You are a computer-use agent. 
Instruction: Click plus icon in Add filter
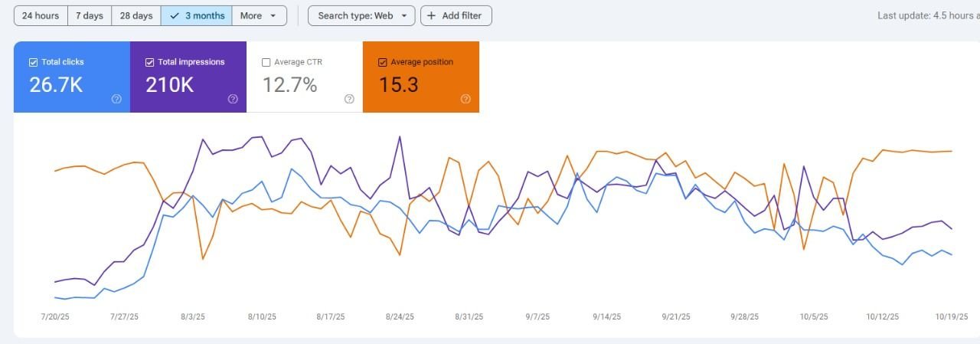click(x=432, y=15)
